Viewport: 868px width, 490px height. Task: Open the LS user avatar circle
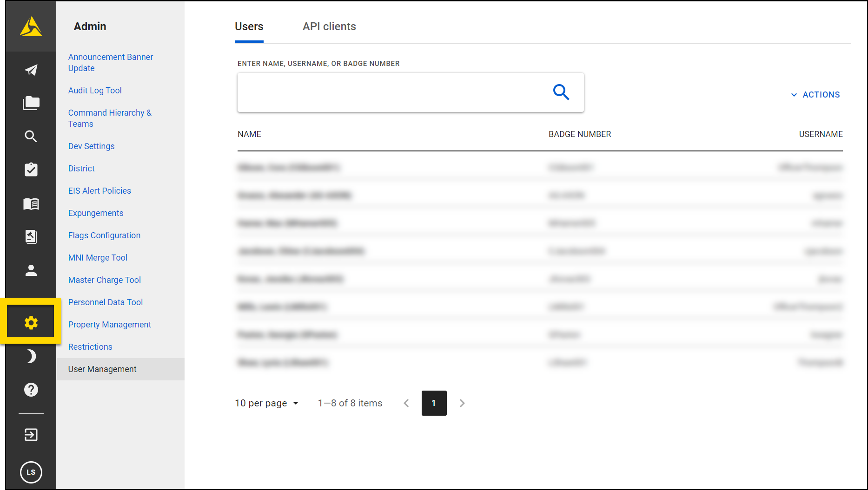pyautogui.click(x=31, y=472)
